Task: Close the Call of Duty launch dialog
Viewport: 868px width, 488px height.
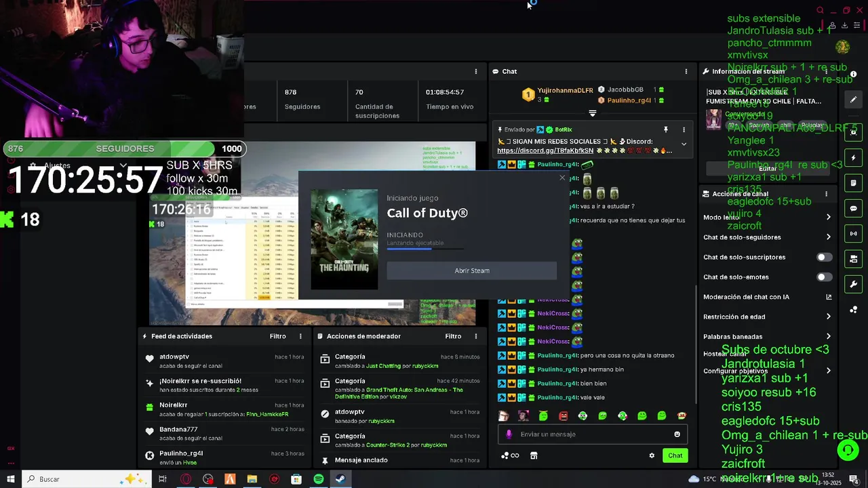Action: pyautogui.click(x=561, y=178)
